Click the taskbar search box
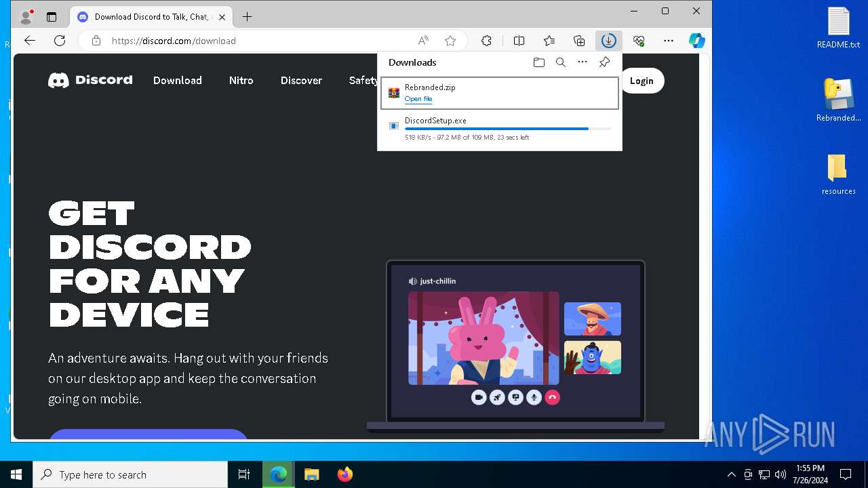This screenshot has height=488, width=868. (x=130, y=474)
